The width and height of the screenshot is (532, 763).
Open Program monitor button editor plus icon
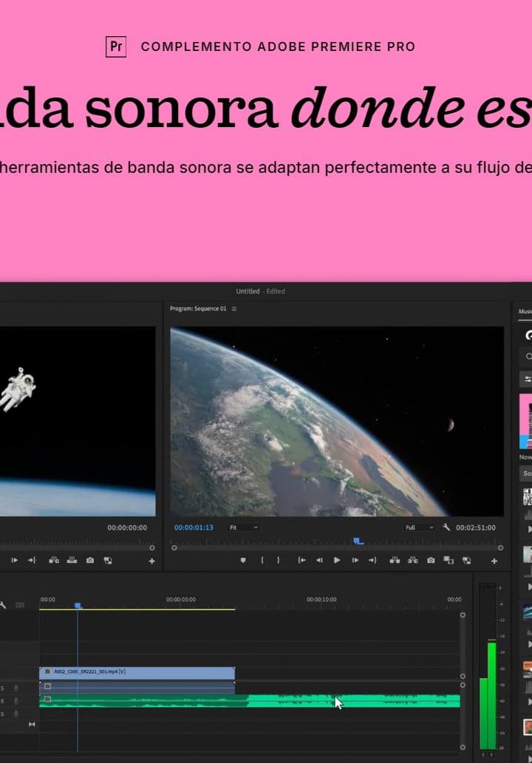(x=494, y=561)
